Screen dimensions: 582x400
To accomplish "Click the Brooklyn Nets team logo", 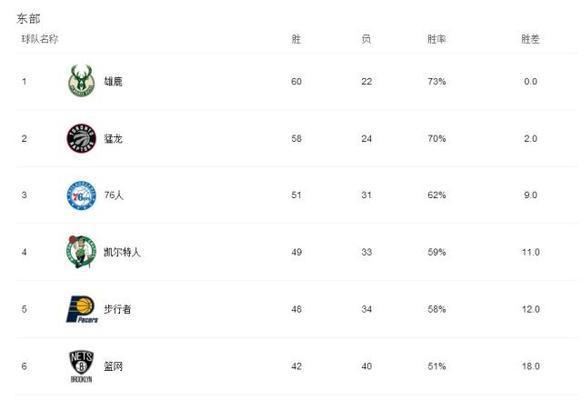I will [81, 367].
